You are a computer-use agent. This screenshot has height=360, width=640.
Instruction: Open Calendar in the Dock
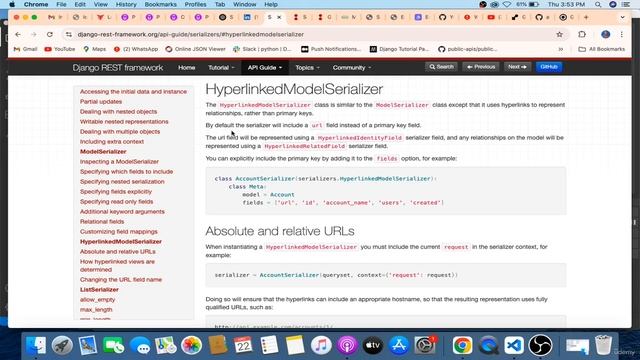click(x=243, y=345)
